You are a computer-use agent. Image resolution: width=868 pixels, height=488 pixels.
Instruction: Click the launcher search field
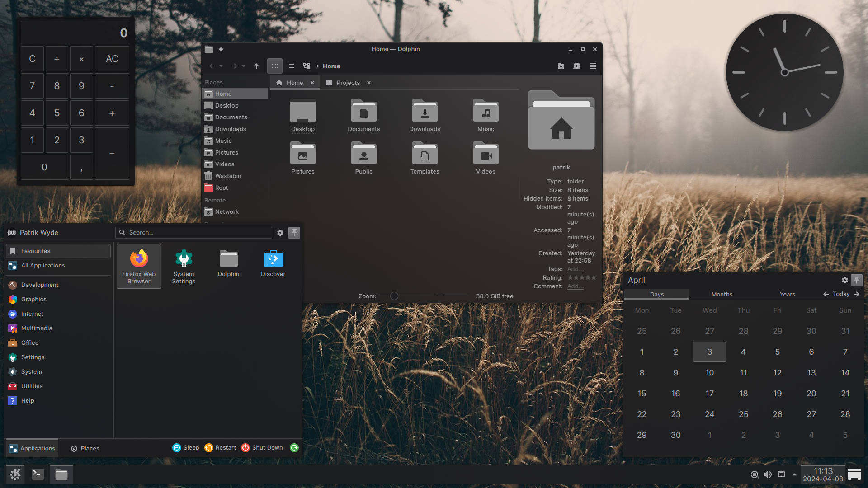193,233
